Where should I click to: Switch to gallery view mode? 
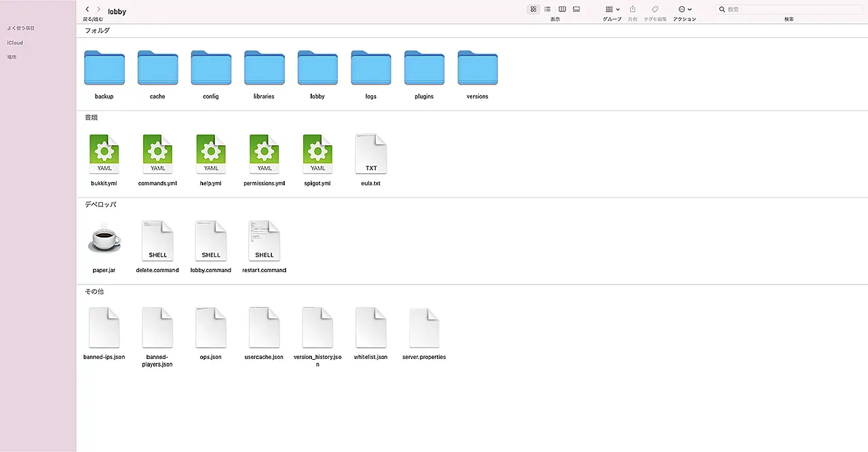pos(576,9)
